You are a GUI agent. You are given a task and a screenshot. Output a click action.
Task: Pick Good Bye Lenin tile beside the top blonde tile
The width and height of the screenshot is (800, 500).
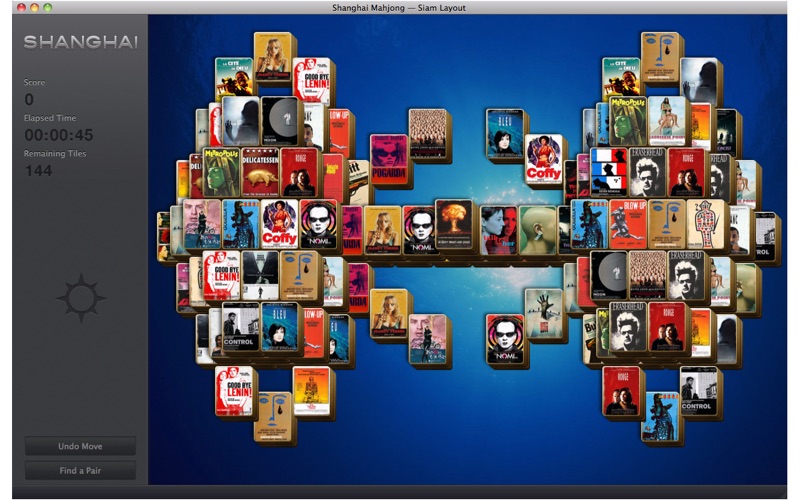311,82
